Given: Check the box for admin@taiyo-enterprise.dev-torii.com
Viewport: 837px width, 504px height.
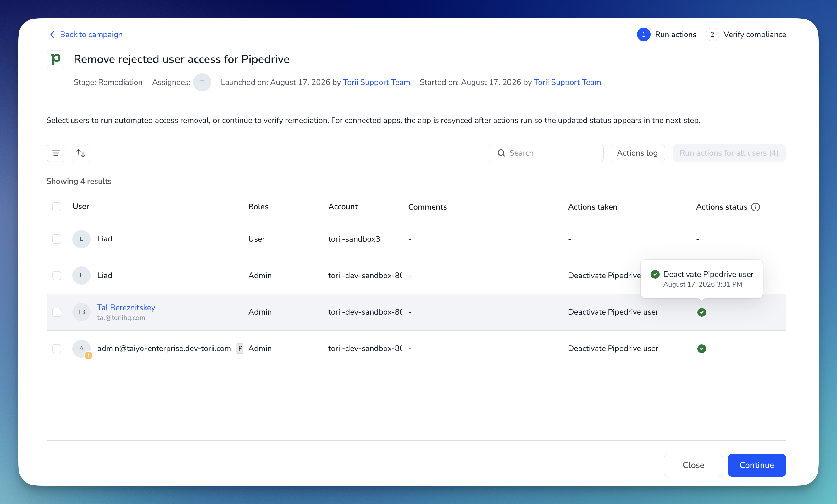Looking at the screenshot, I should pyautogui.click(x=57, y=348).
